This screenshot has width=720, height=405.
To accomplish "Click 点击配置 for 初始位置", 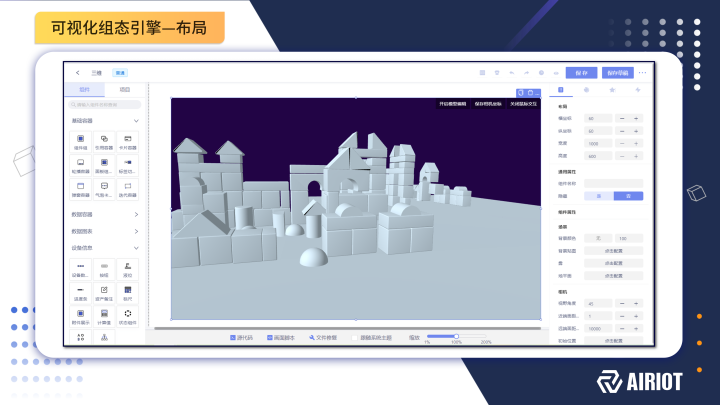I will [x=613, y=341].
